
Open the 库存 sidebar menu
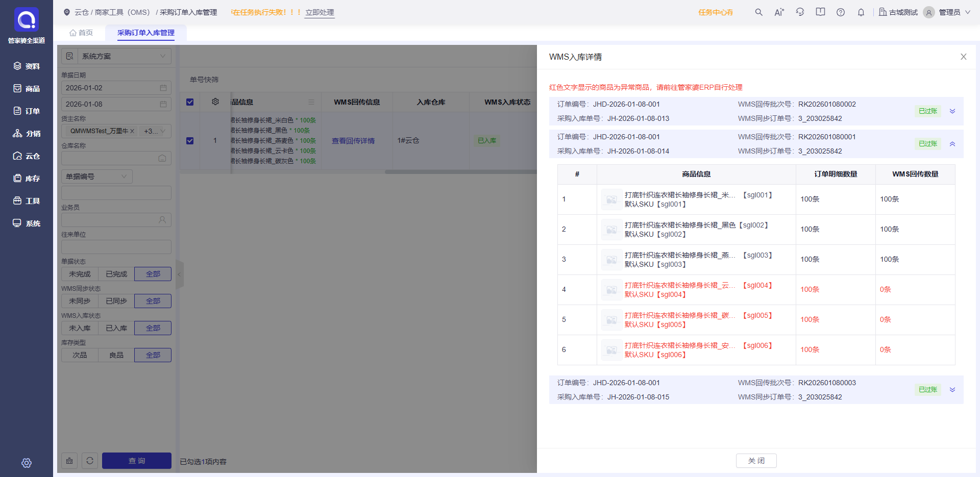click(27, 179)
